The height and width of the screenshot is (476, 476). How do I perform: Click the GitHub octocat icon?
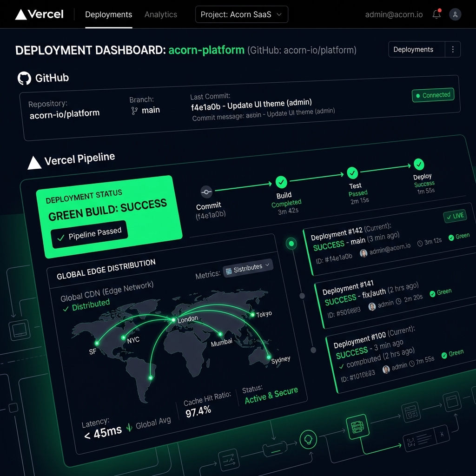pos(24,78)
